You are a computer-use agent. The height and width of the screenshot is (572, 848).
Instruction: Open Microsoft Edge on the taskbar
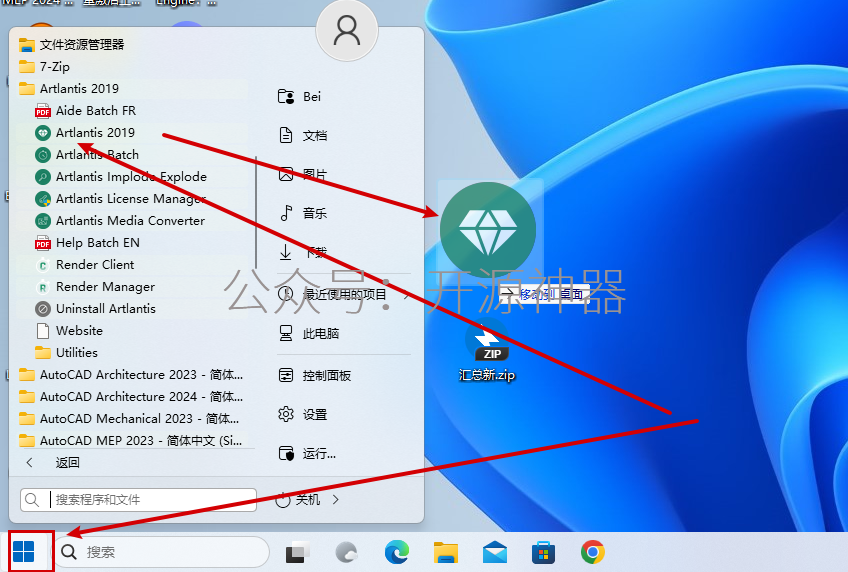(x=396, y=552)
